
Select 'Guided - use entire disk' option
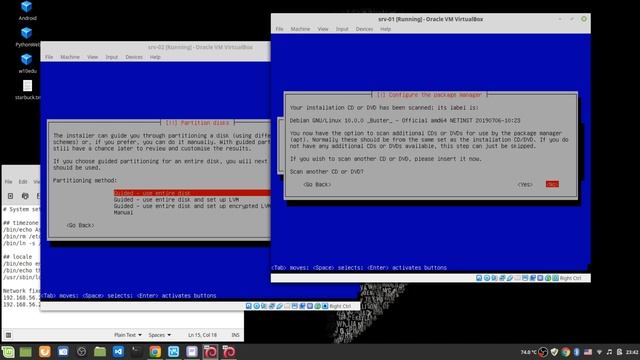pyautogui.click(x=192, y=193)
